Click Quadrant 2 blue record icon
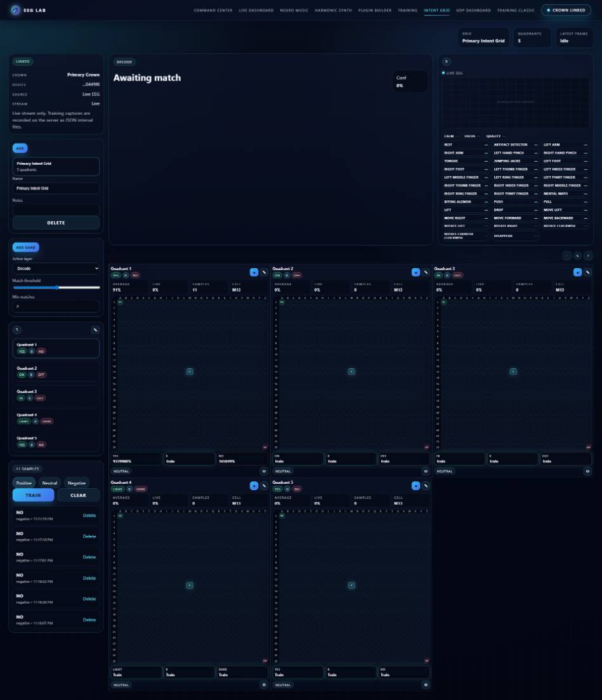The height and width of the screenshot is (700, 602). click(x=416, y=272)
